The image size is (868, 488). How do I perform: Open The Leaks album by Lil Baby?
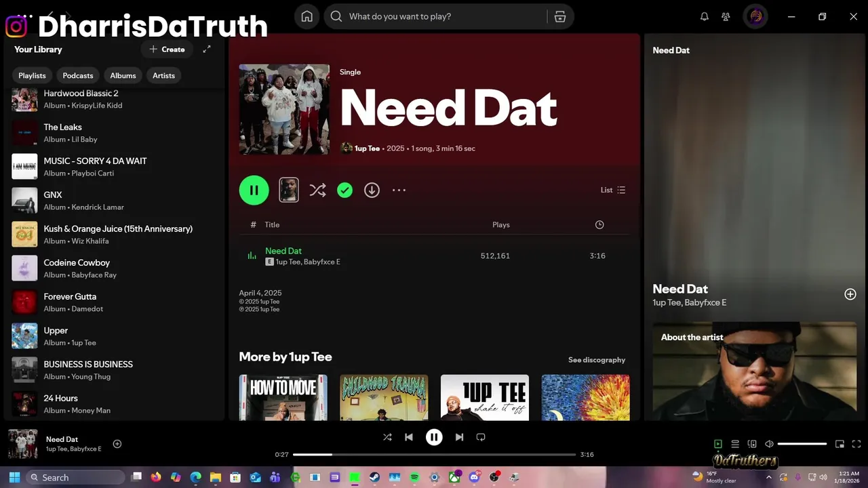point(114,133)
